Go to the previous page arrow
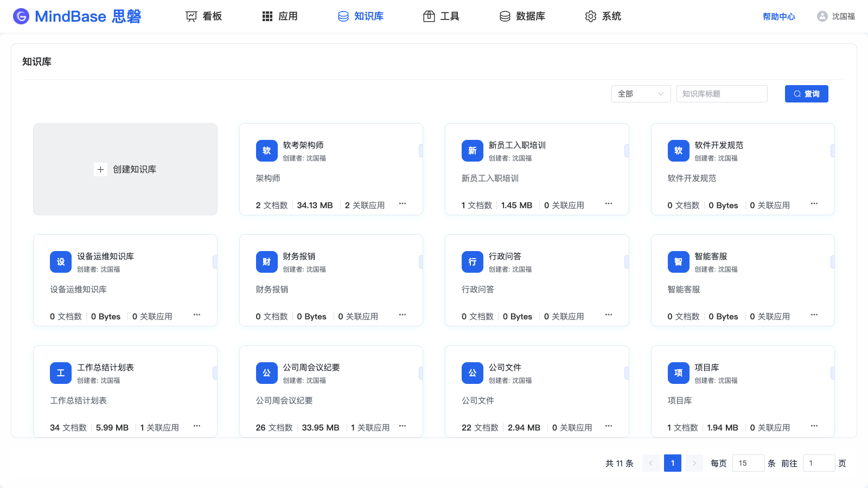This screenshot has height=488, width=868. click(x=651, y=463)
